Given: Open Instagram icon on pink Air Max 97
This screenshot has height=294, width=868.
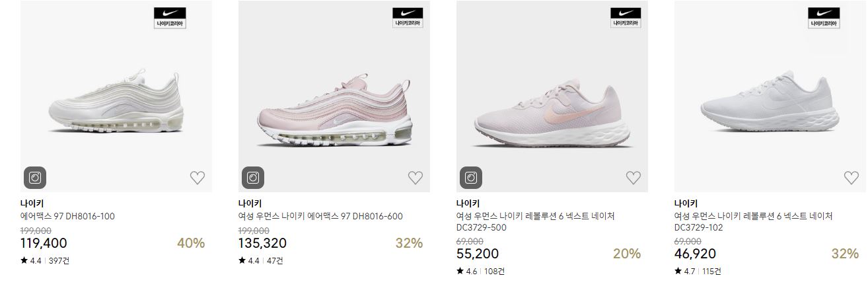Looking at the screenshot, I should pyautogui.click(x=253, y=177).
